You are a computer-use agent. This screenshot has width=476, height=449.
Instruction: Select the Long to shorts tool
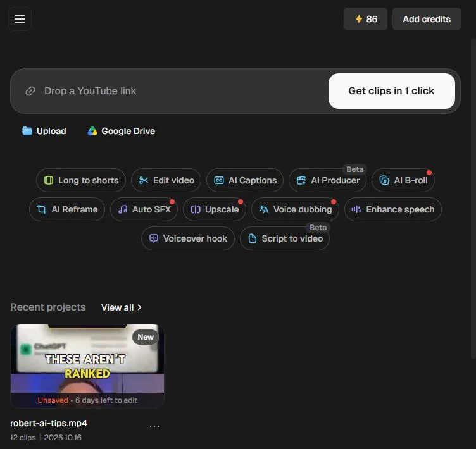[81, 180]
